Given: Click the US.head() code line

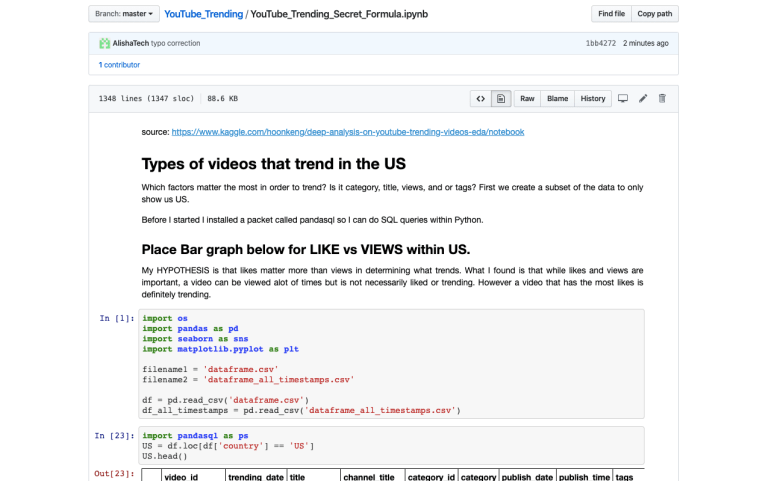Looking at the screenshot, I should point(165,456).
